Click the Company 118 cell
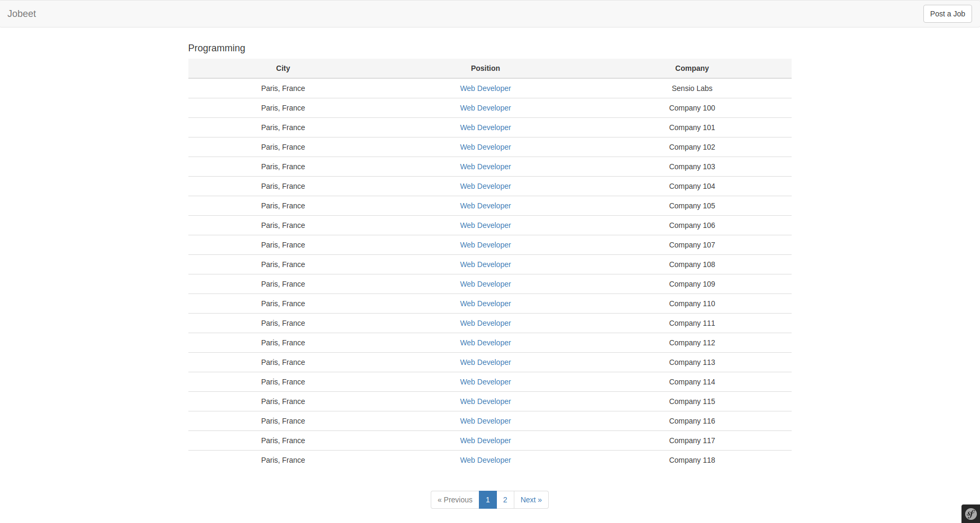This screenshot has height=523, width=980. pos(692,460)
